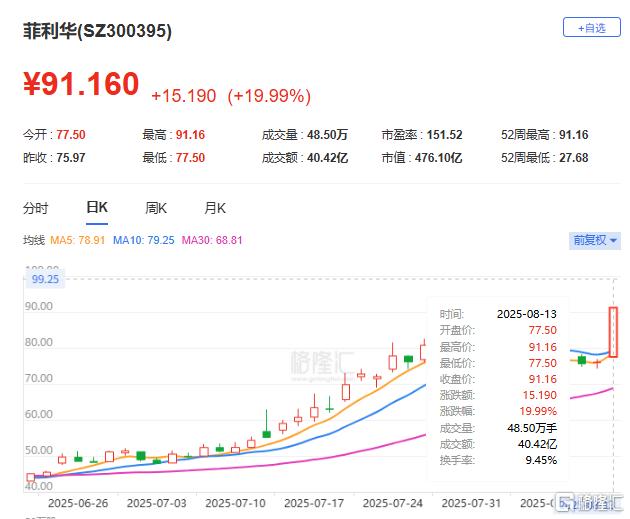Click the 成交量 value 48.50万
The width and height of the screenshot is (630, 519).
[x=327, y=135]
